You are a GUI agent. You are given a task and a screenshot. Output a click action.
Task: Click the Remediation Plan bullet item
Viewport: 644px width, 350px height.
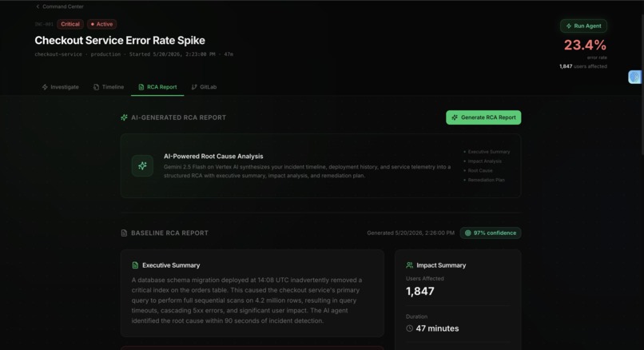tap(484, 180)
